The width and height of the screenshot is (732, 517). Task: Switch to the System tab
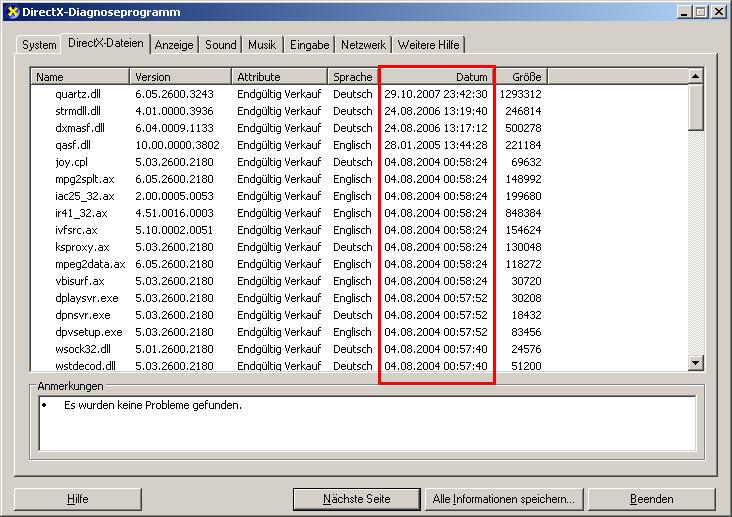click(x=39, y=45)
